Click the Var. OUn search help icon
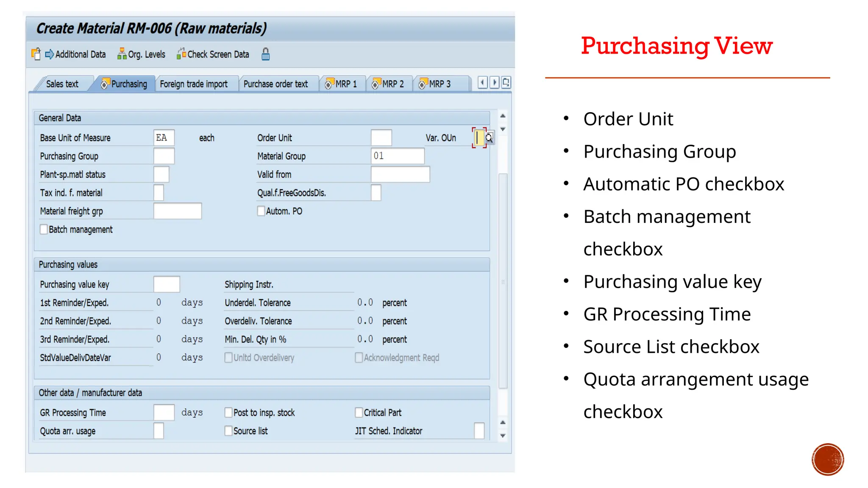Screen dimensions: 868x488 (x=490, y=138)
